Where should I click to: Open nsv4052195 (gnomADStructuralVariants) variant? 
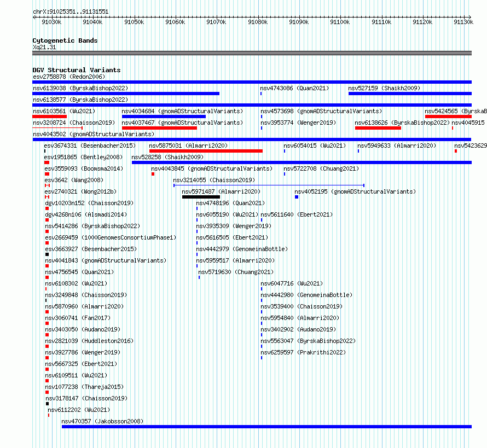(x=355, y=191)
